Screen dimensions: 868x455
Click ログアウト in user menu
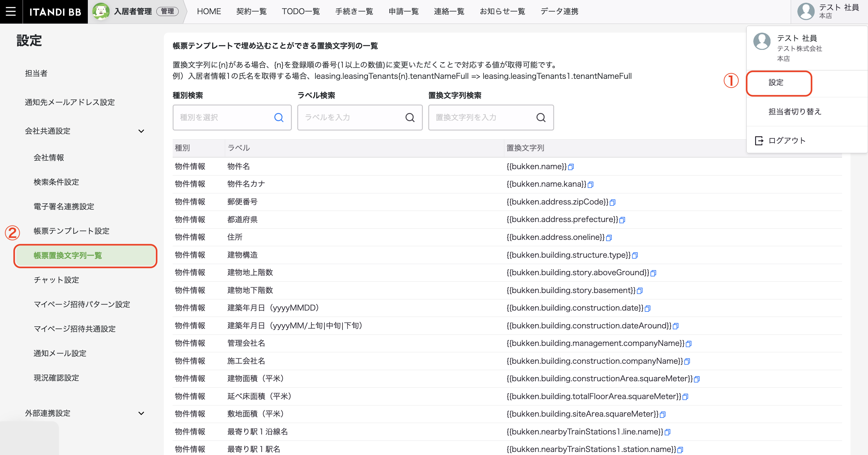[787, 141]
